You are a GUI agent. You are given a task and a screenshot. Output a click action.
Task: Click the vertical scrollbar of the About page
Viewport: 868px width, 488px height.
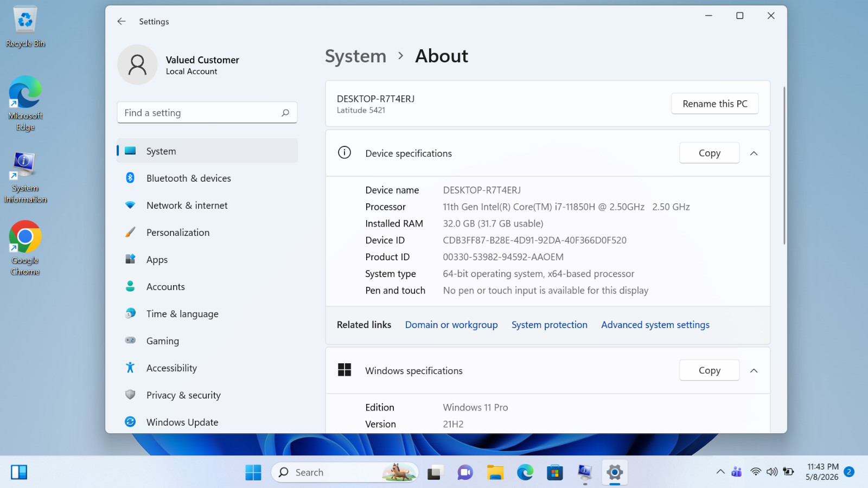click(784, 165)
